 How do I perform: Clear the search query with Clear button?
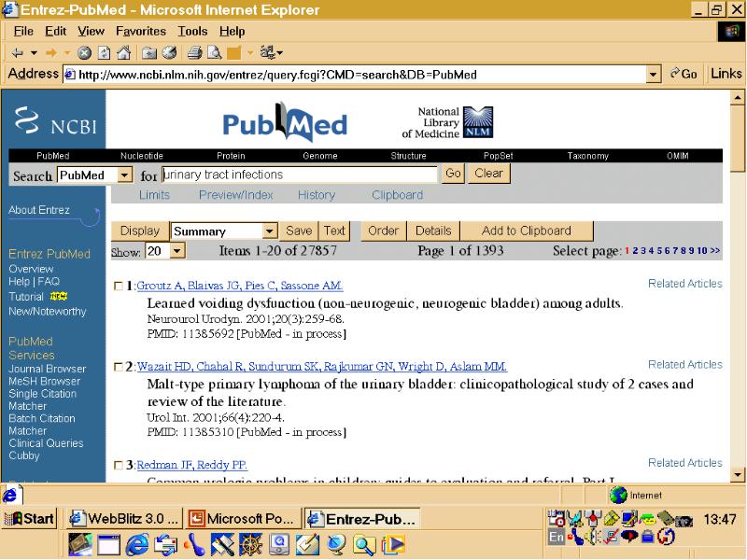point(488,174)
